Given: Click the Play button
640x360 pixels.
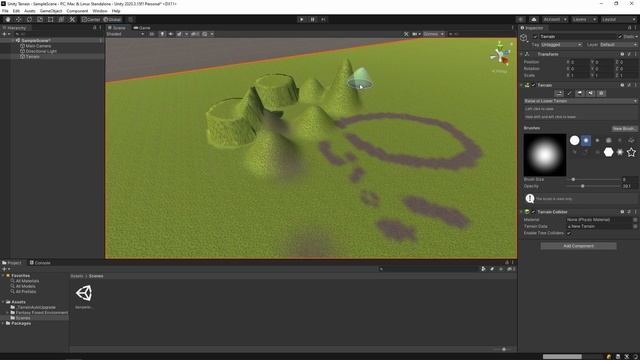Looking at the screenshot, I should (302, 19).
